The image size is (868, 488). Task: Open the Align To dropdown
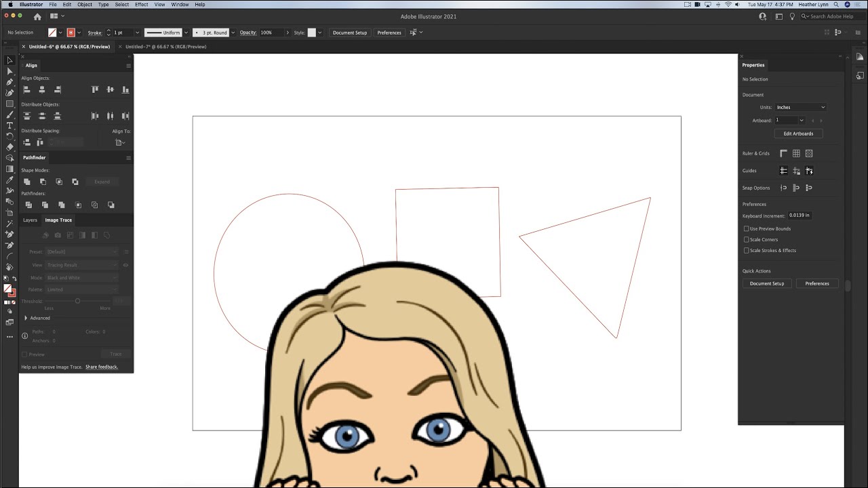(121, 142)
